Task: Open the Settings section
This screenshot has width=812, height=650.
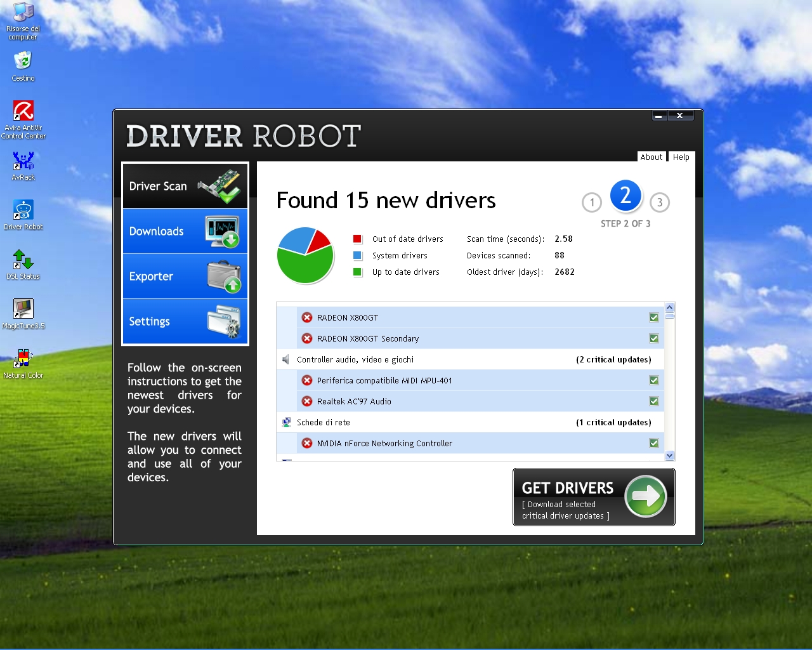Action: (x=185, y=321)
